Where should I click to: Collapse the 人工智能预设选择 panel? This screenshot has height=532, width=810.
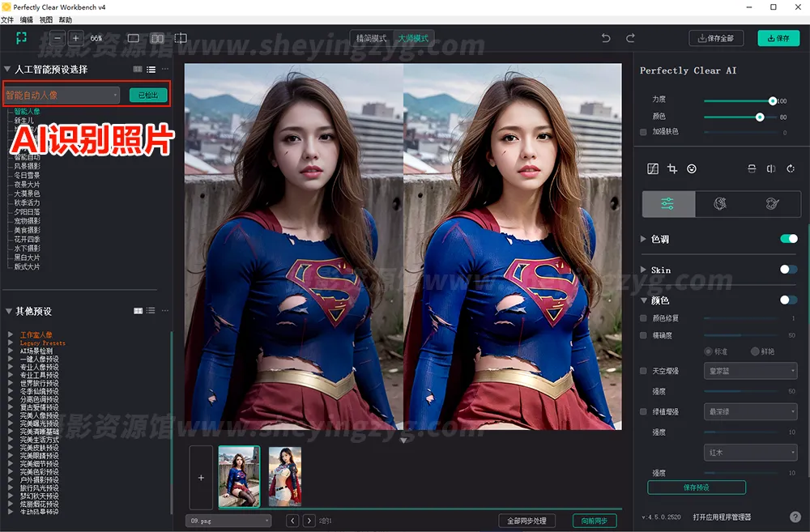(x=7, y=69)
